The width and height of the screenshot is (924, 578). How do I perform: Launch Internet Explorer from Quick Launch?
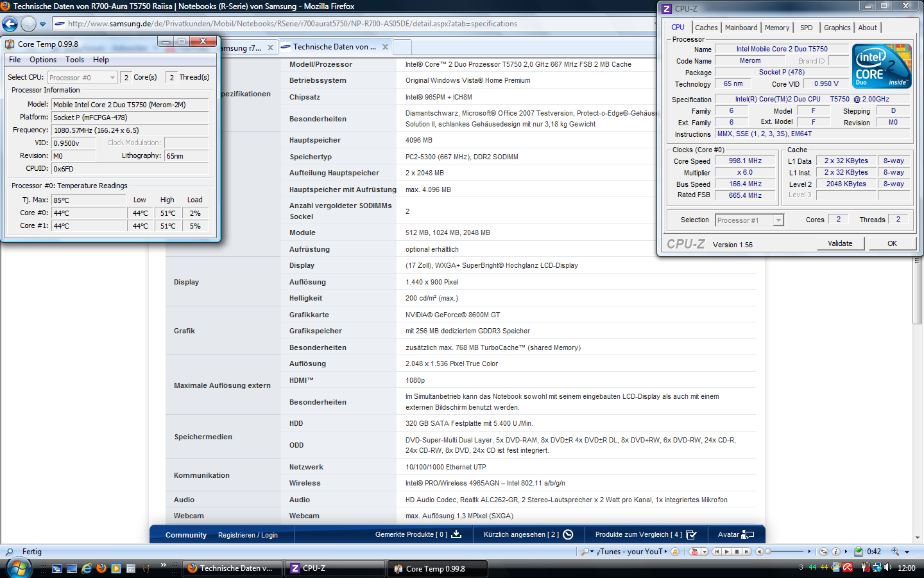pyautogui.click(x=87, y=568)
